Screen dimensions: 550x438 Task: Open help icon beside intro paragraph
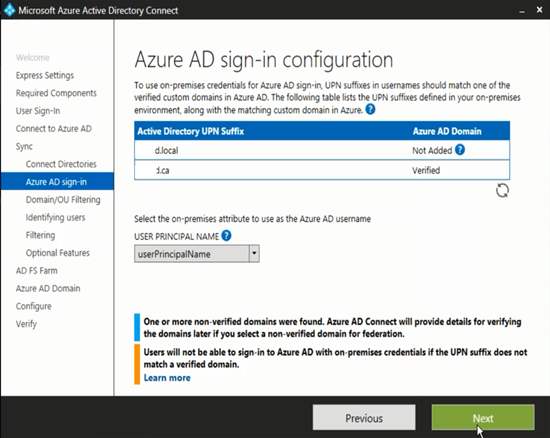370,109
